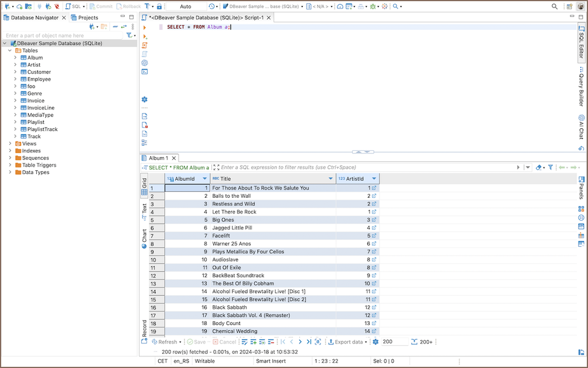Execute the SQL query with the run arrow

(145, 27)
